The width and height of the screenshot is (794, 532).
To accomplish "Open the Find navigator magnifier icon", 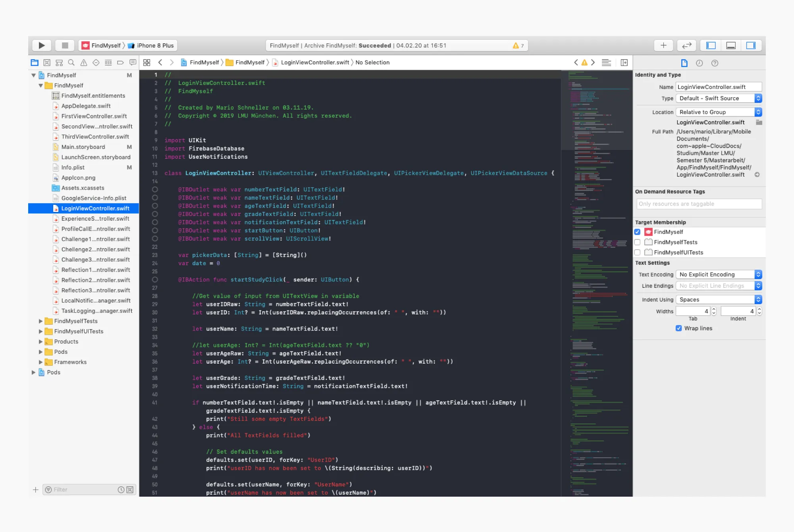I will point(71,63).
